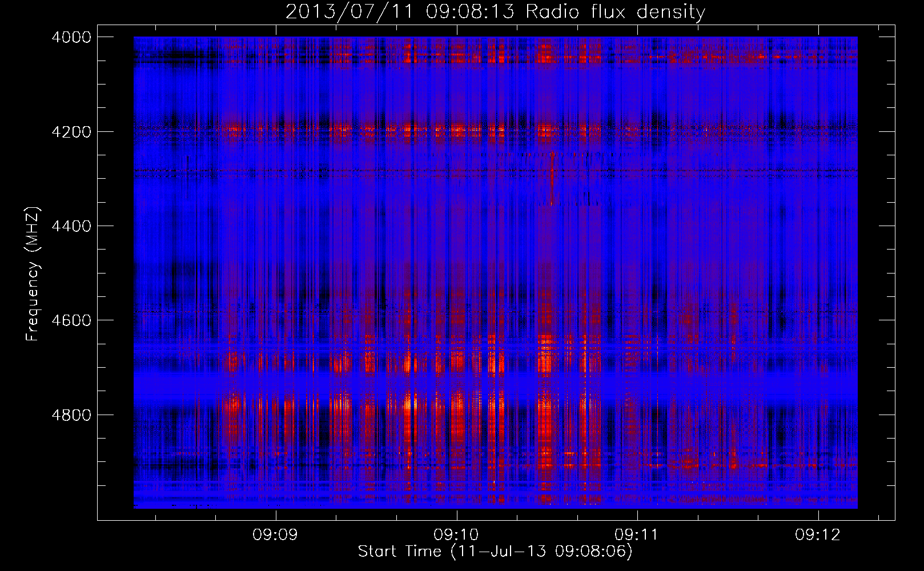Image resolution: width=924 pixels, height=571 pixels.
Task: Select the 4400 frequency tick label
Action: (71, 226)
